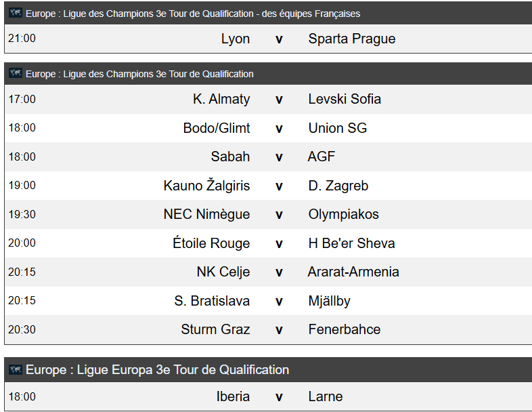This screenshot has width=532, height=412.
Task: Click the Fenerbahce team name
Action: [x=345, y=329]
